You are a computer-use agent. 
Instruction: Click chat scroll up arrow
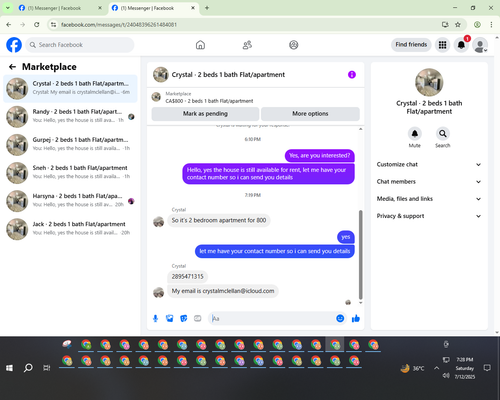pyautogui.click(x=360, y=129)
